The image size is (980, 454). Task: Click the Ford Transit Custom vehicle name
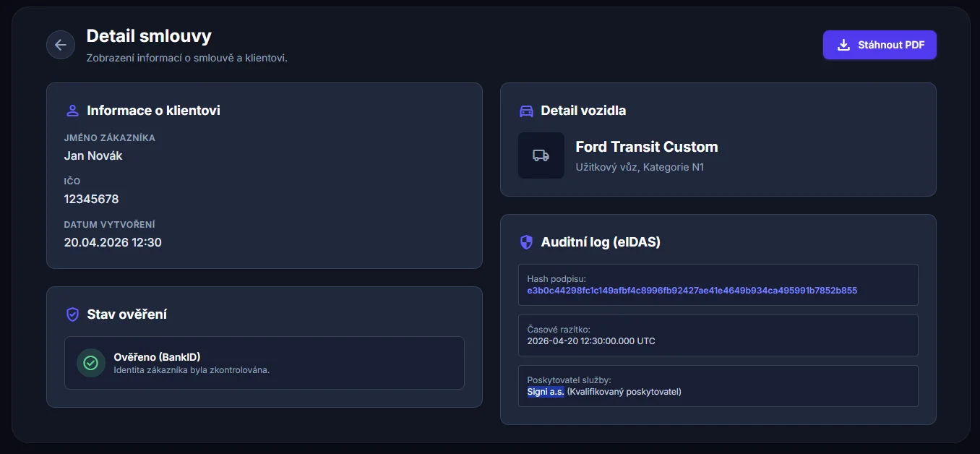click(646, 147)
